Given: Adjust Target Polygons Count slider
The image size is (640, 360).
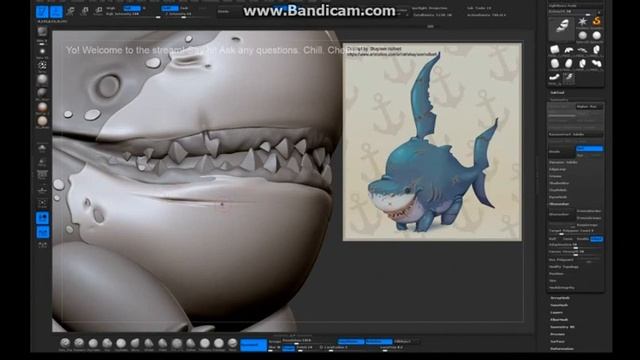Looking at the screenshot, I should tap(575, 231).
